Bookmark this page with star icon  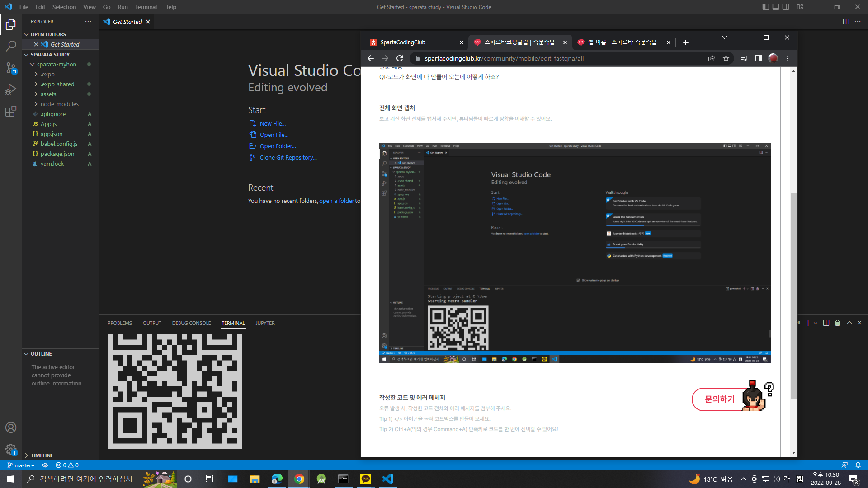click(726, 58)
